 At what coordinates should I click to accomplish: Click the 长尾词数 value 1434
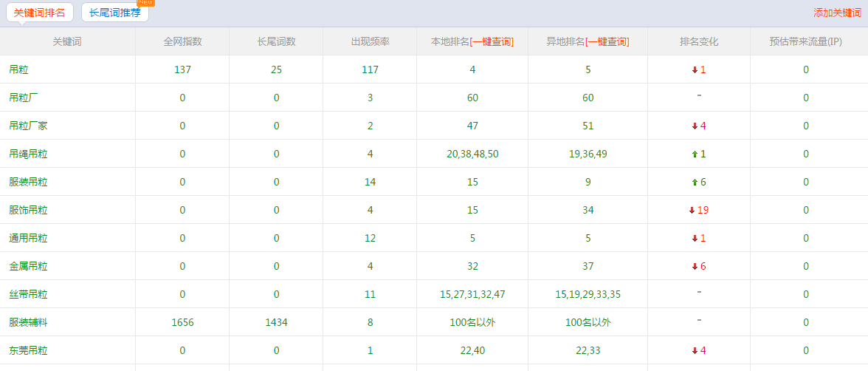click(x=276, y=323)
